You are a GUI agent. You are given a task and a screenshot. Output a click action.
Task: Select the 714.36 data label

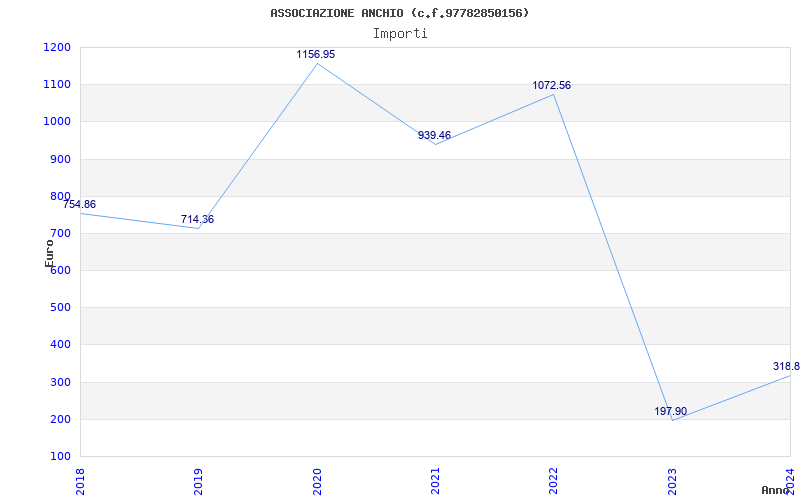(197, 219)
